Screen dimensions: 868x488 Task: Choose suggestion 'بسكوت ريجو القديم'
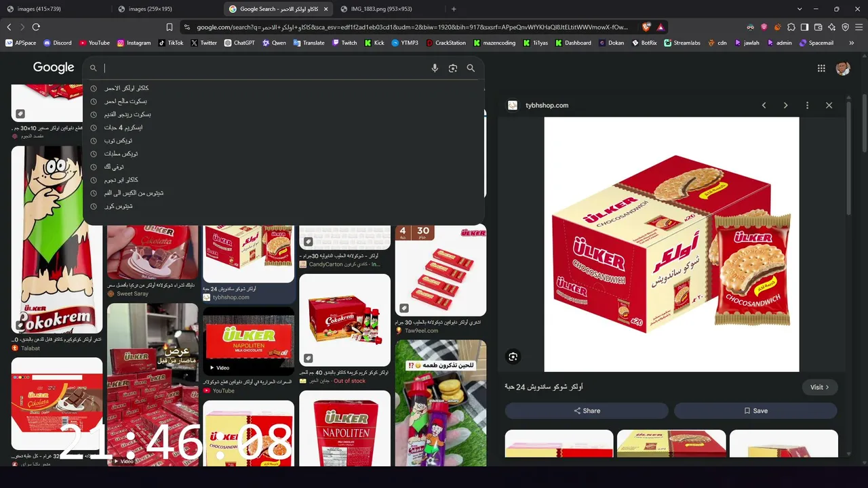[283, 115]
